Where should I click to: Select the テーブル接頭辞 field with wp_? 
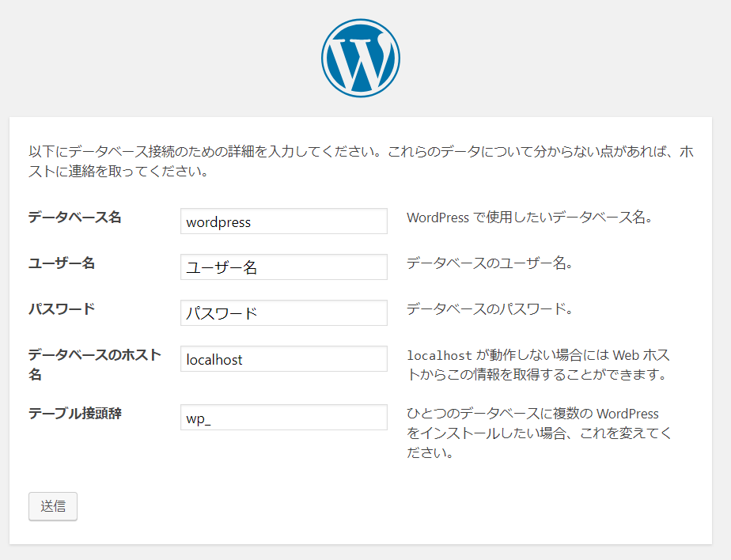[284, 418]
